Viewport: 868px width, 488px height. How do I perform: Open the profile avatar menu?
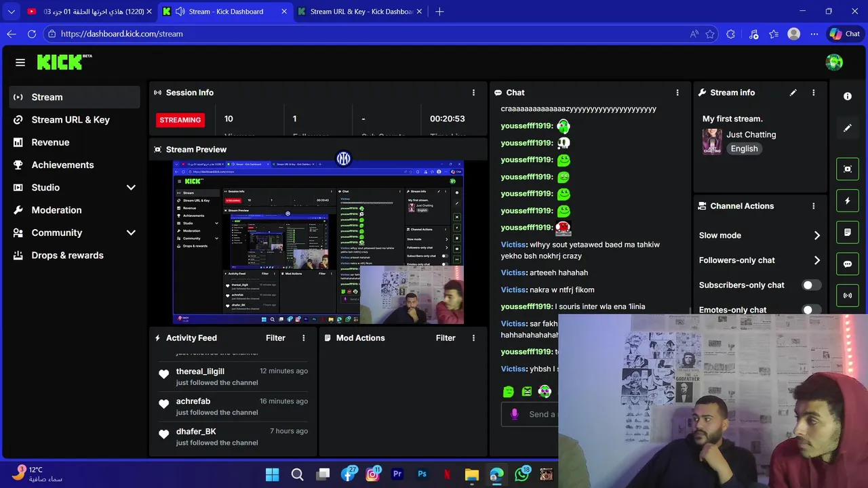click(834, 62)
